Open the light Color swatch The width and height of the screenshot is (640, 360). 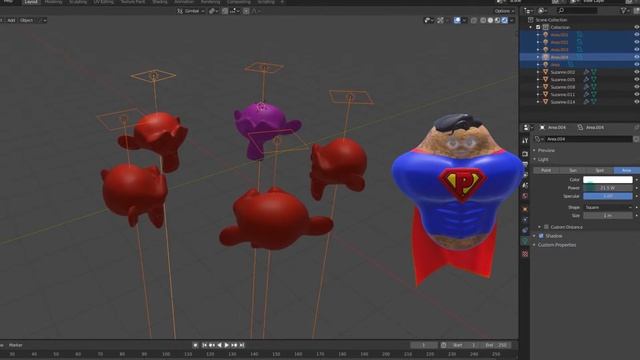point(608,180)
